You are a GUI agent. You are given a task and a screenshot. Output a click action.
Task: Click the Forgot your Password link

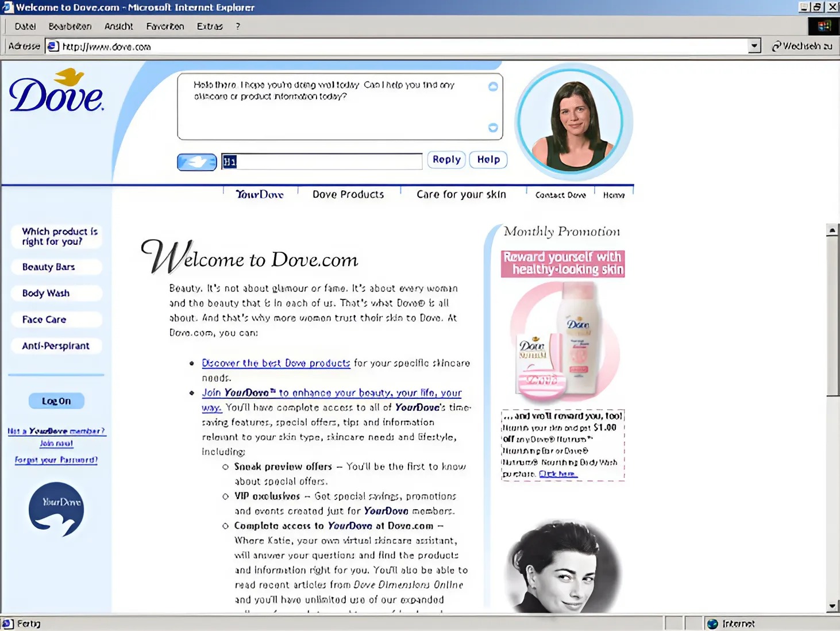(56, 460)
